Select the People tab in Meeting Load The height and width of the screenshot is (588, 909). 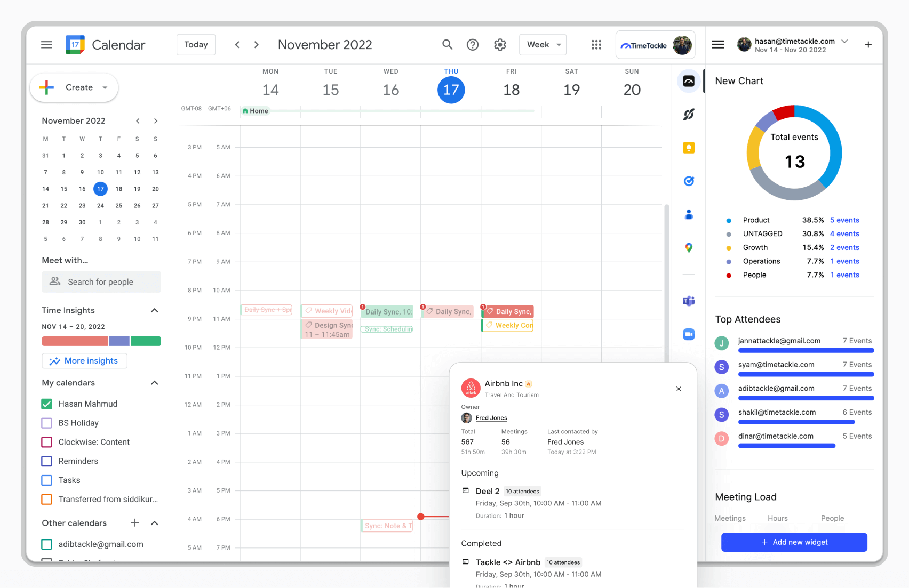[832, 518]
